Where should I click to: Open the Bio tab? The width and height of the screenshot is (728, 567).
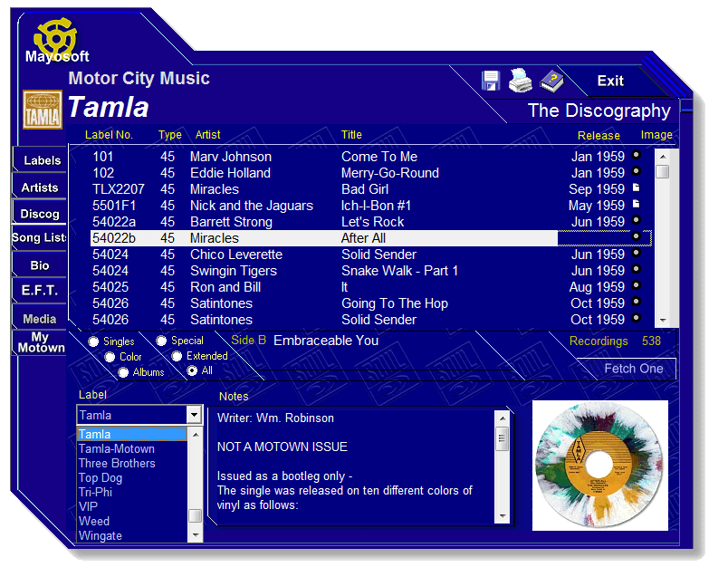[x=40, y=265]
